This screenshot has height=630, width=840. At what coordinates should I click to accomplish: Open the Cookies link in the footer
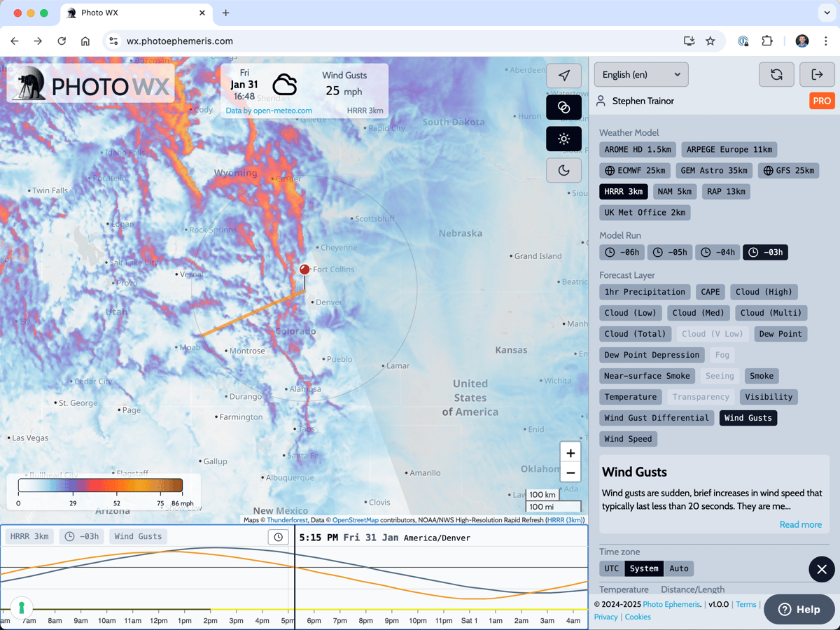coord(638,617)
